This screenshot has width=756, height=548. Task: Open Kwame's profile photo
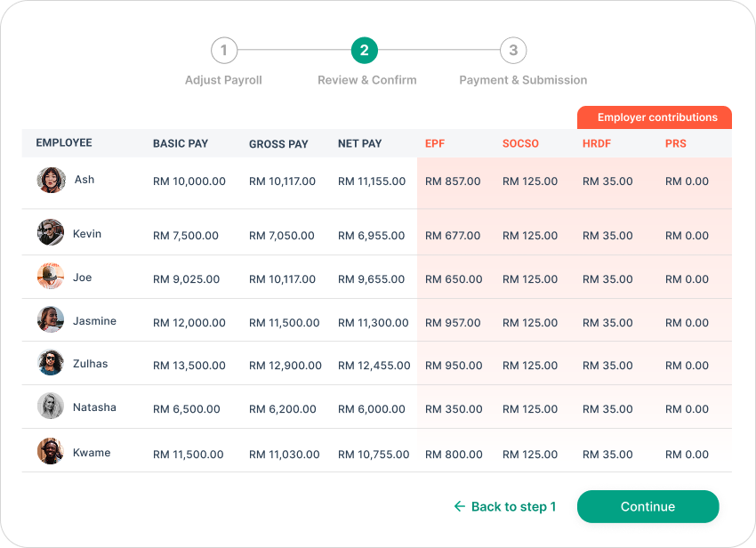tap(51, 451)
